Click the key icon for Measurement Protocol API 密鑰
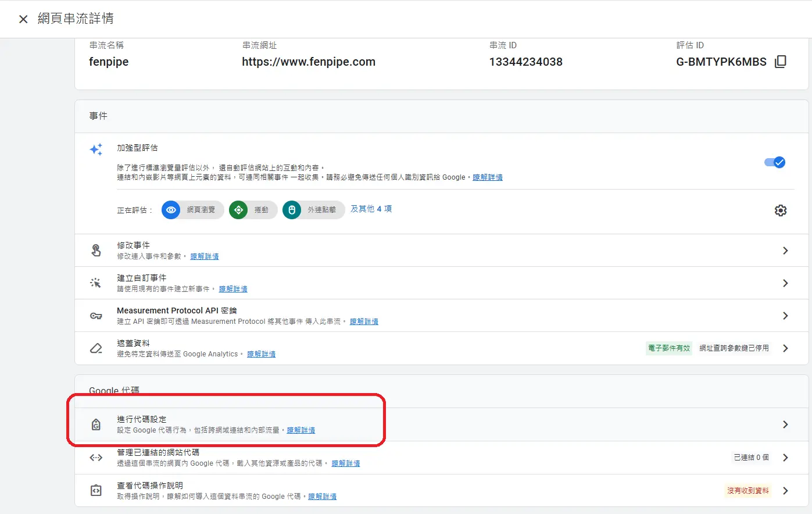Viewport: 812px width, 514px height. tap(96, 315)
